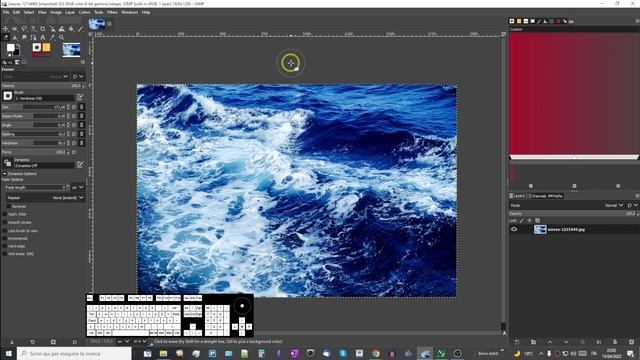
Task: Switch to the Paths tab
Action: tap(555, 196)
